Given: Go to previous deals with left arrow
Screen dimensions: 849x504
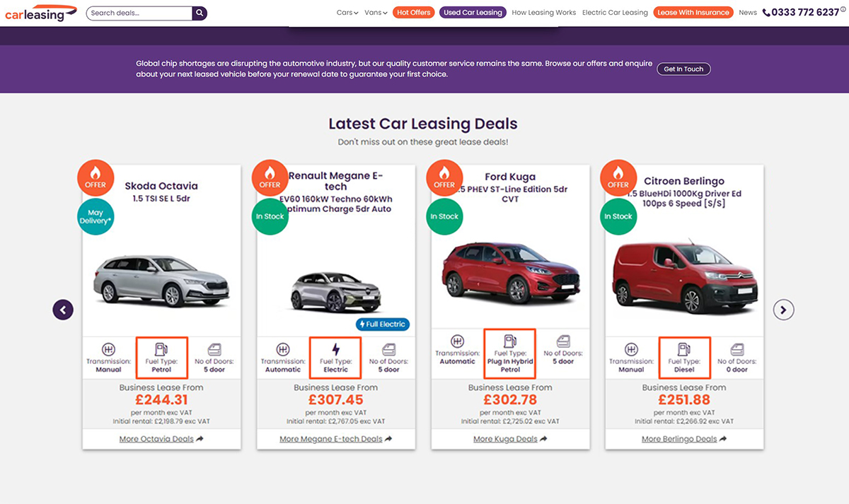Looking at the screenshot, I should (x=63, y=310).
